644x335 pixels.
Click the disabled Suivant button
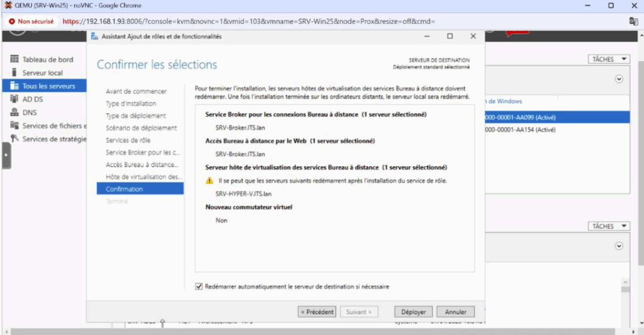(358, 312)
